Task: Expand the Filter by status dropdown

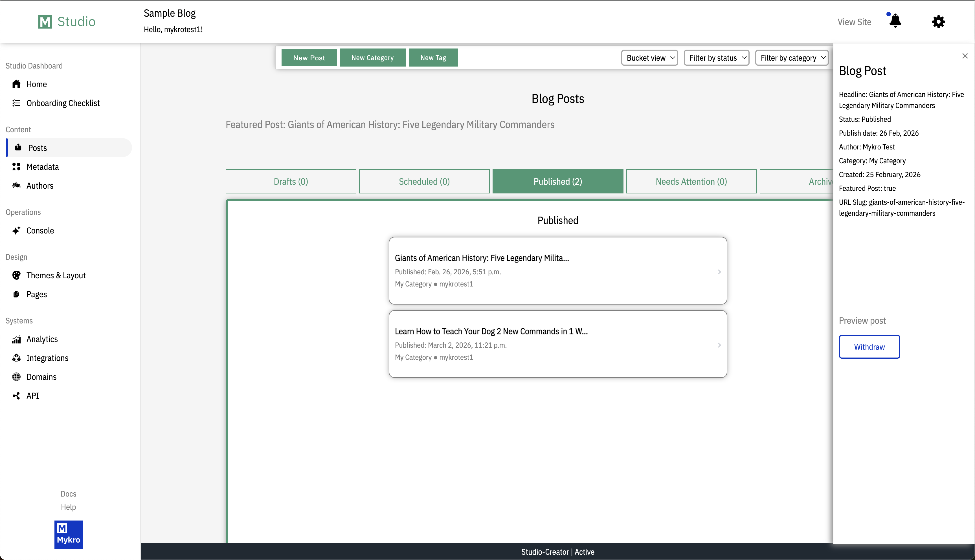Action: [716, 58]
